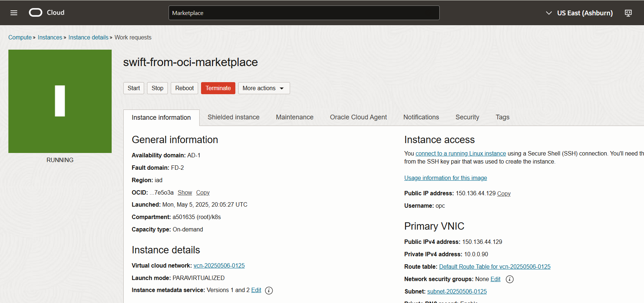
Task: Click the red Terminate button
Action: (x=218, y=88)
